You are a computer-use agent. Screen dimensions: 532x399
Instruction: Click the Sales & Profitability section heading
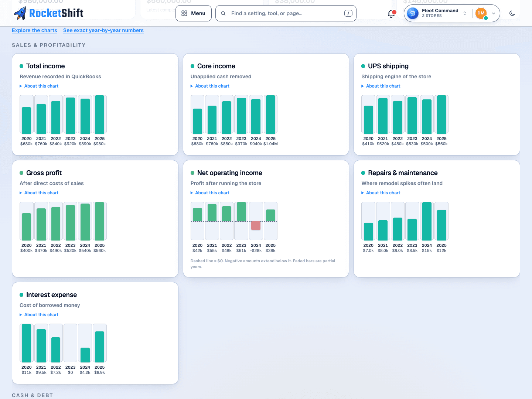(49, 45)
